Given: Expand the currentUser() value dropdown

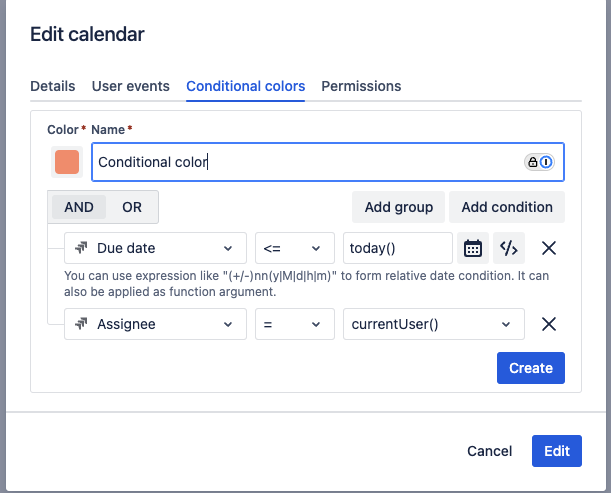Looking at the screenshot, I should 433,324.
